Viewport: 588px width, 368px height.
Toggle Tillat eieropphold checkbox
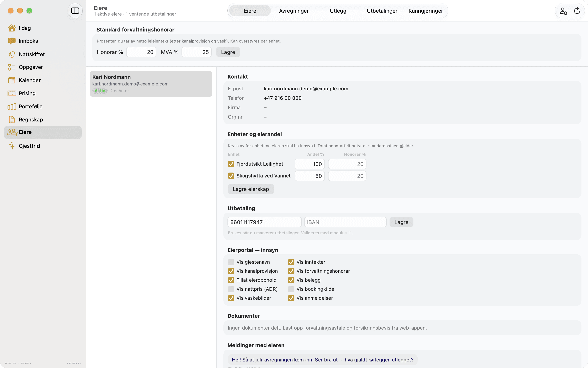click(231, 280)
